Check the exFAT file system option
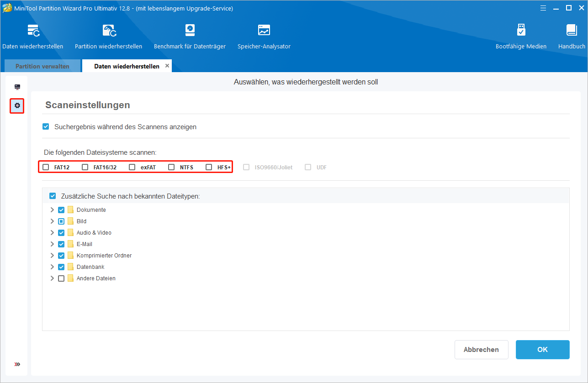The height and width of the screenshot is (383, 588). [x=132, y=167]
